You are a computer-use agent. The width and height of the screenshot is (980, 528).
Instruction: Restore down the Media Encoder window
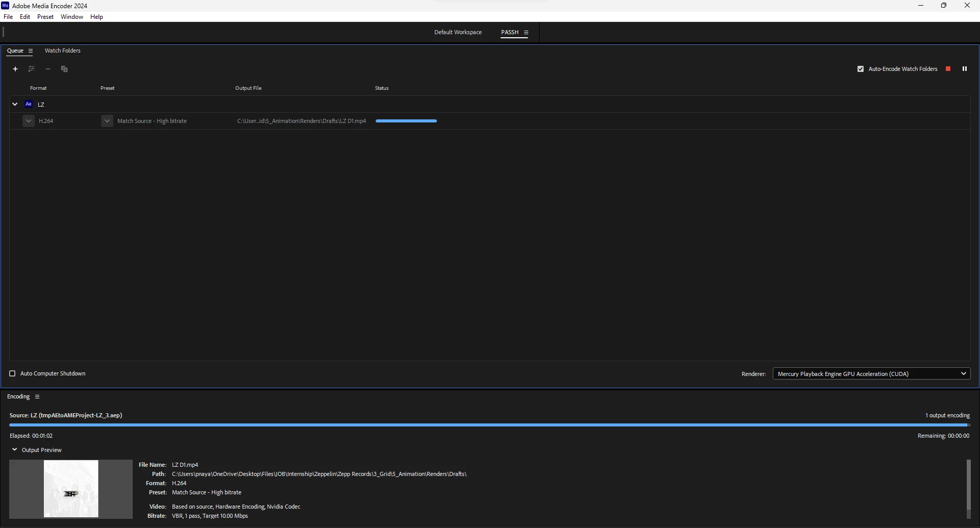944,6
